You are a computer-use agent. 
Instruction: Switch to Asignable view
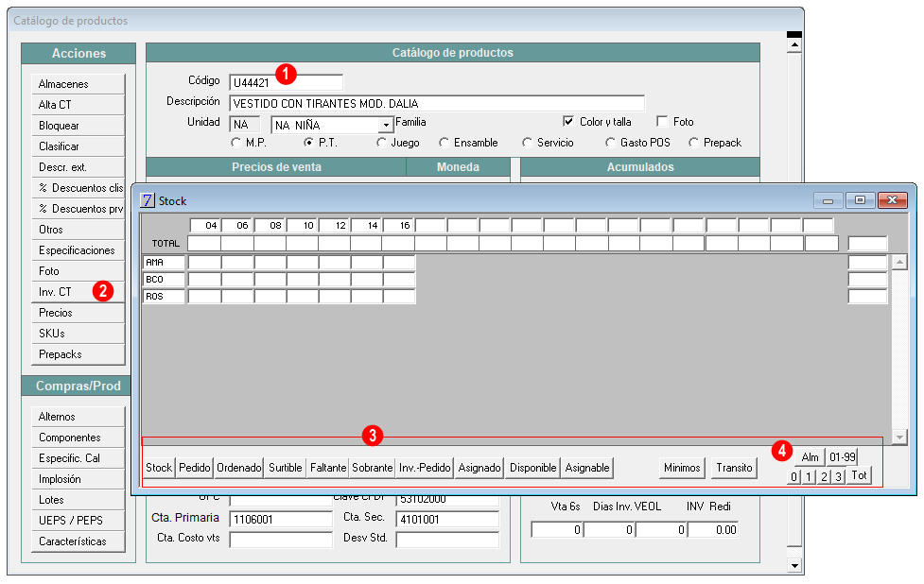tap(587, 468)
